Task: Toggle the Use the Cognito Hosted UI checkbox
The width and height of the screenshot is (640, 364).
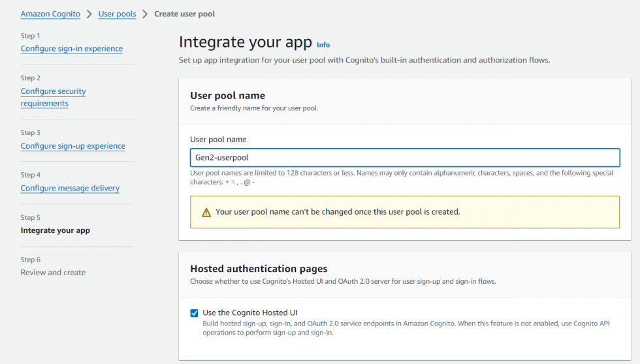Action: click(194, 313)
